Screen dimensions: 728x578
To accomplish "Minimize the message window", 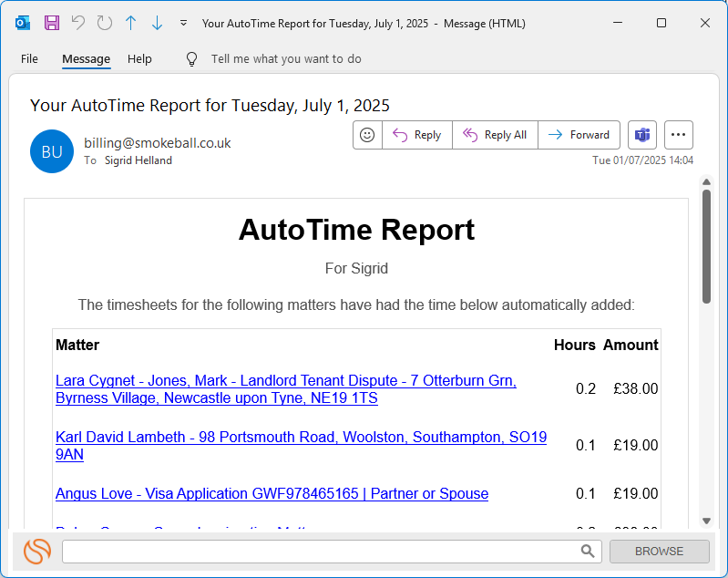I will coord(618,23).
